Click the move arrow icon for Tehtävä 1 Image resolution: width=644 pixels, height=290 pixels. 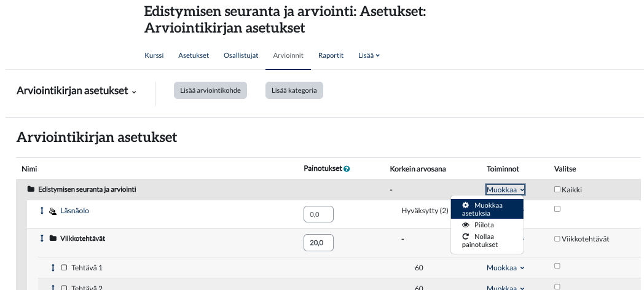click(x=53, y=268)
